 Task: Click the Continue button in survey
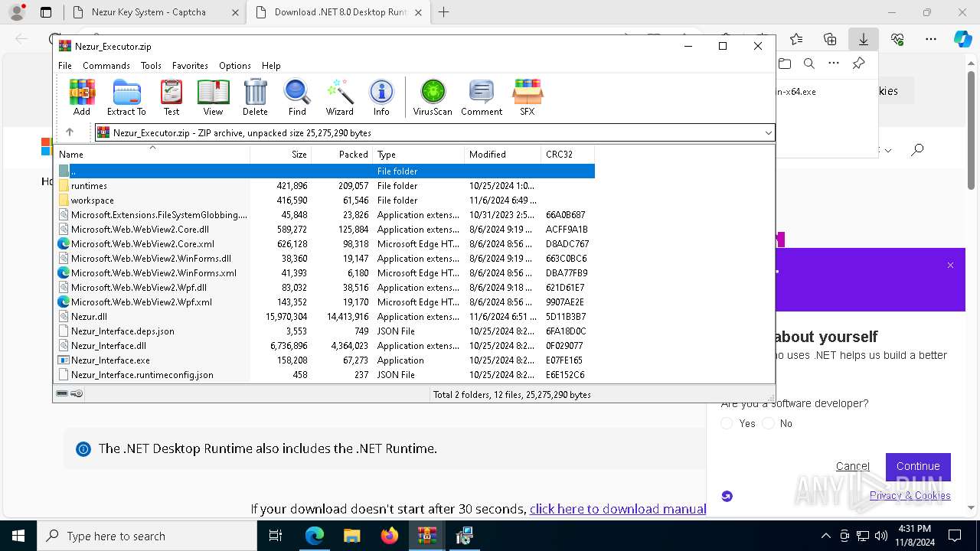pyautogui.click(x=918, y=466)
